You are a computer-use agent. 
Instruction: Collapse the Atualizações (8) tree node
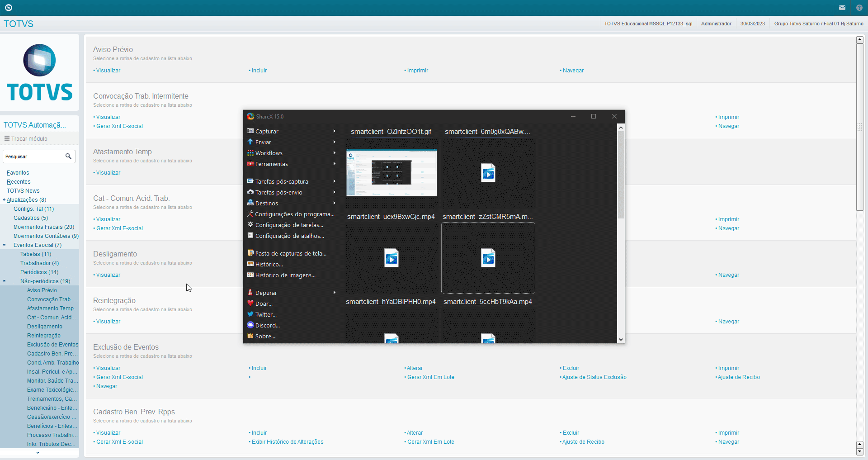tap(5, 199)
